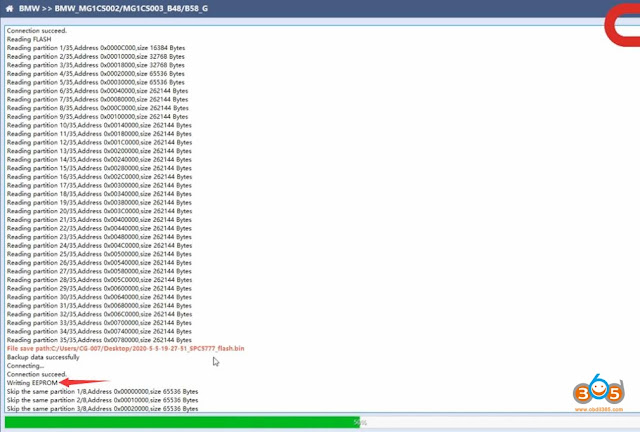Screen dimensions: 640x432
Task: Select log line 'Reading partition 24/35'
Action: pyautogui.click(x=99, y=245)
